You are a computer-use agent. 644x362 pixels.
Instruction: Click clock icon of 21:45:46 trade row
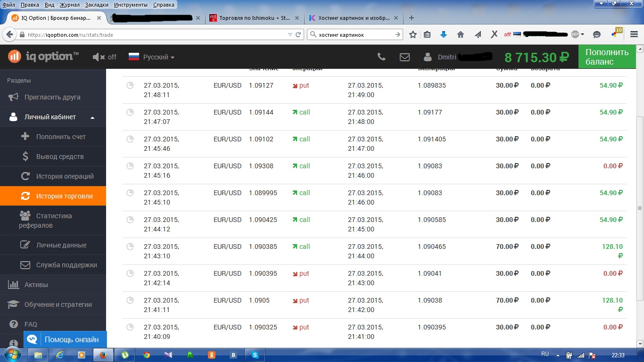pos(130,139)
